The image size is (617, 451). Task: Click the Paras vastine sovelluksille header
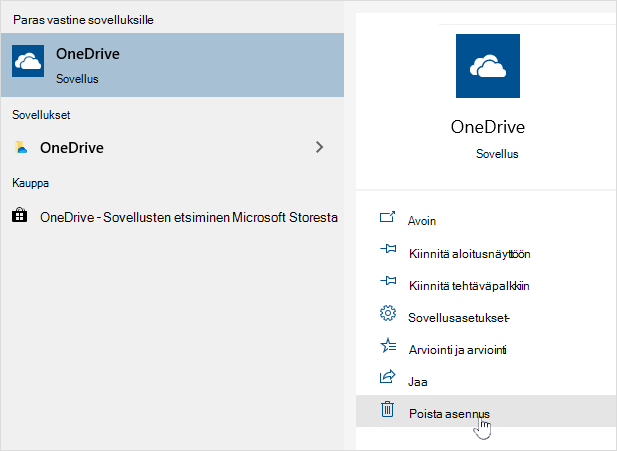(x=83, y=20)
